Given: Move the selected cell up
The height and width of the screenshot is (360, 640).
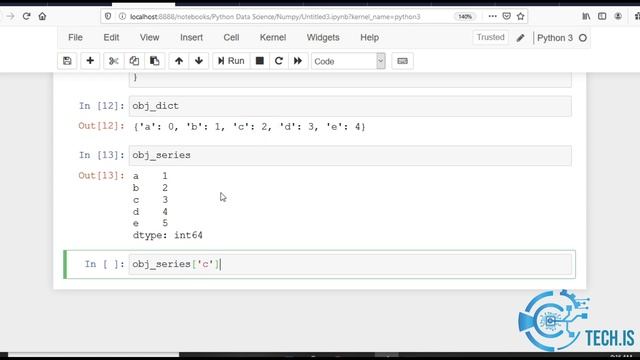Looking at the screenshot, I should [179, 61].
